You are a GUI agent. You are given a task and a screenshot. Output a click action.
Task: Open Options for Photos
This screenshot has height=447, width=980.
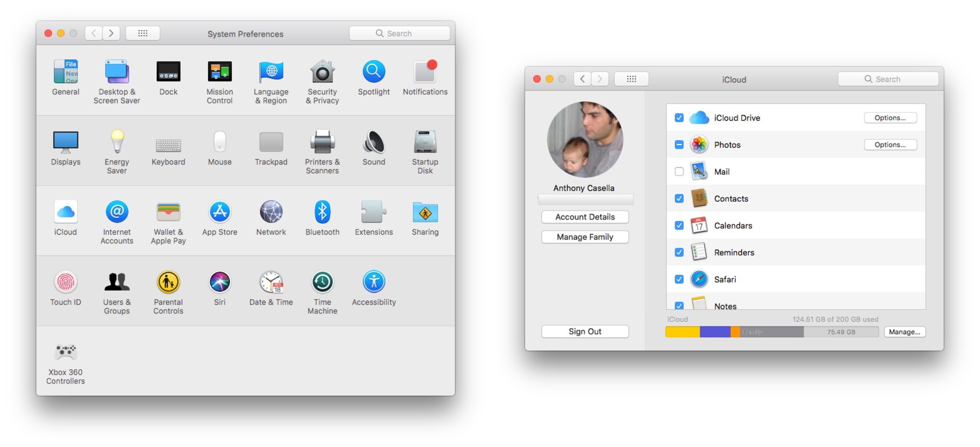[890, 144]
